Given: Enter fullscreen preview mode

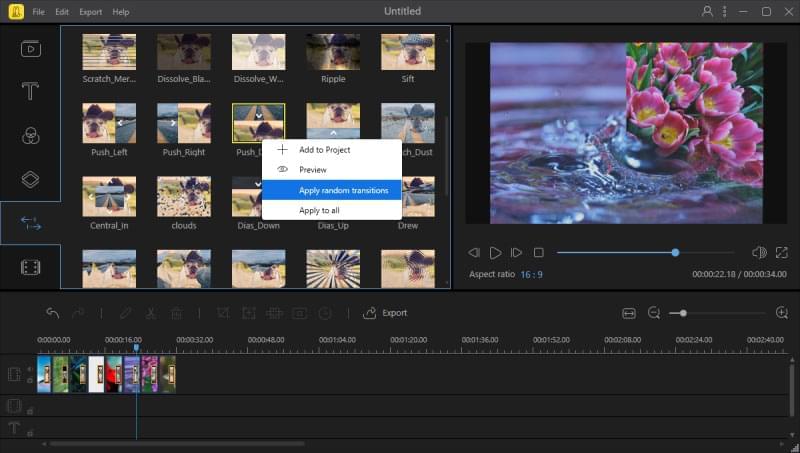Looking at the screenshot, I should coord(782,253).
